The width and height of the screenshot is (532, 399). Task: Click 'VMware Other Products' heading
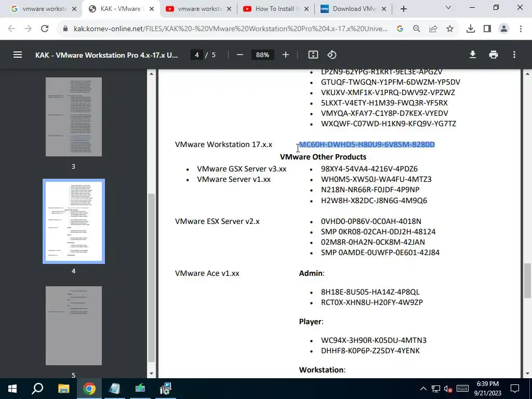pos(323,157)
